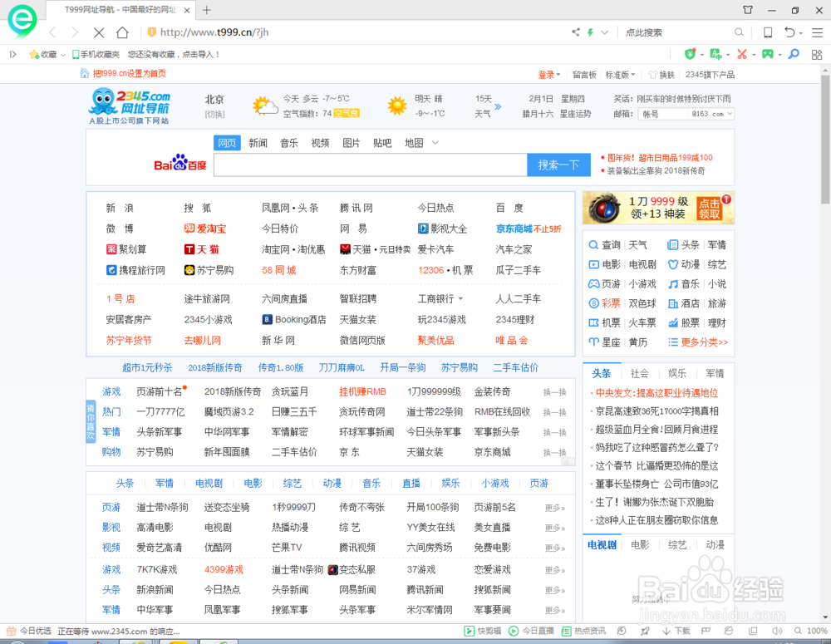The image size is (831, 644).
Task: Switch to the entertainment news tab
Action: tap(676, 373)
